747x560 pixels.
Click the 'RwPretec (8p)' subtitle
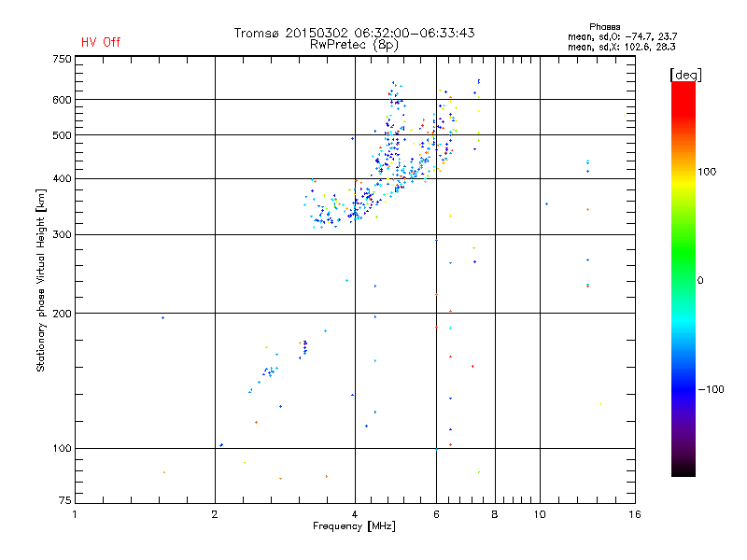coord(354,45)
